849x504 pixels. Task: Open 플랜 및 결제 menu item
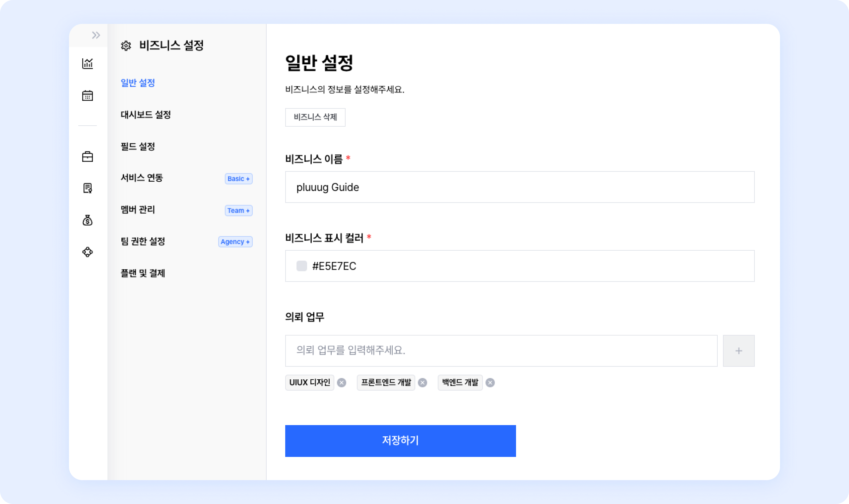(x=143, y=273)
